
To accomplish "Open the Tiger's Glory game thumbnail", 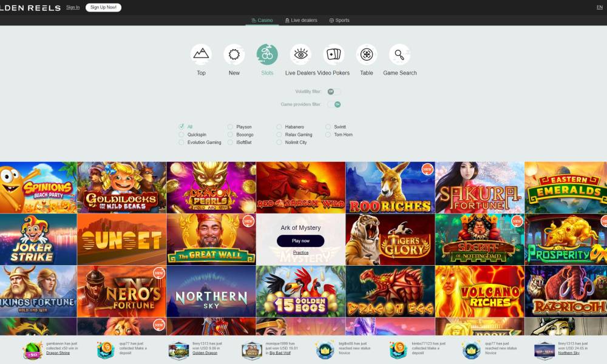I will [390, 240].
